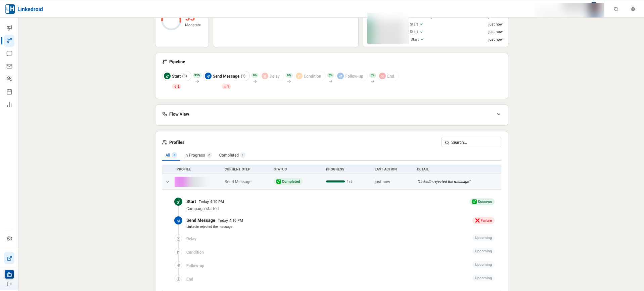The height and width of the screenshot is (291, 644).
Task: Click the Follow-up paper plane timeline icon
Action: (178, 266)
